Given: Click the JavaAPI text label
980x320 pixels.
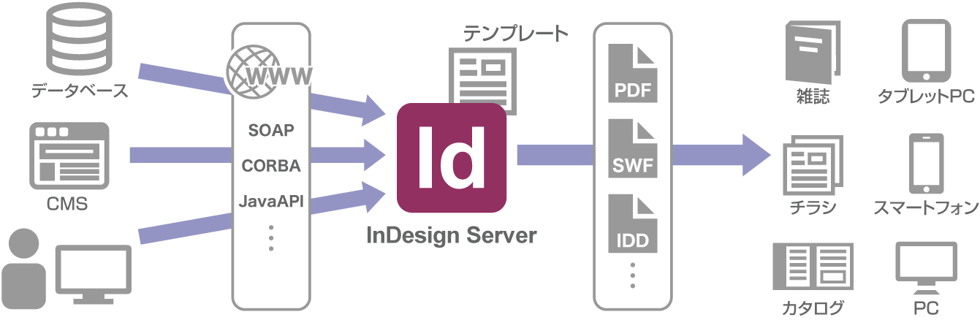Looking at the screenshot, I should 271,201.
